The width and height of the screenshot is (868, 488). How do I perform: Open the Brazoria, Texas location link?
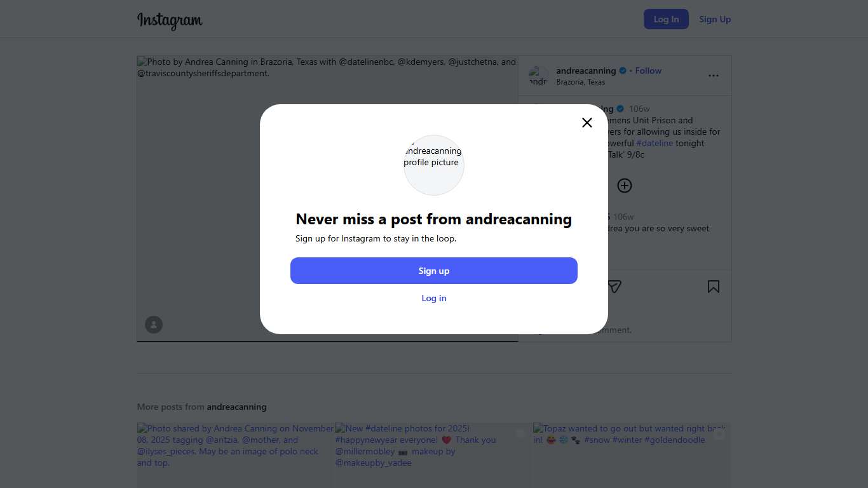click(x=581, y=82)
